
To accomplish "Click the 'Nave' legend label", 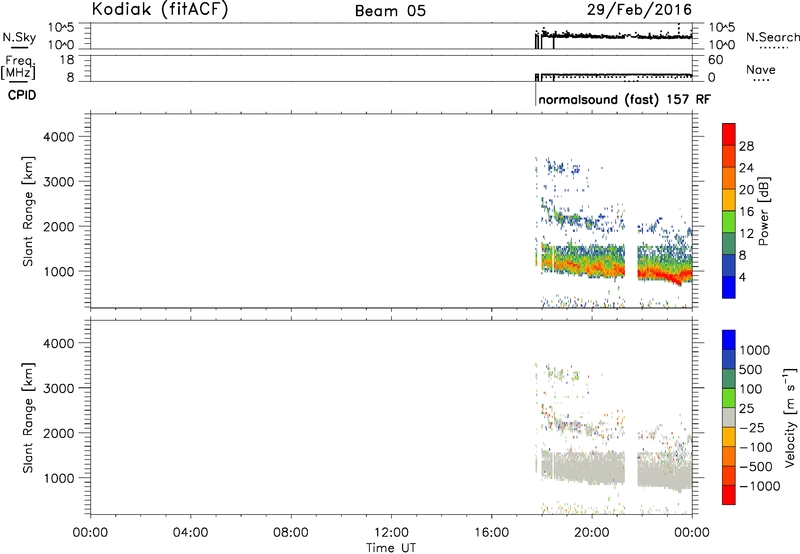I will (761, 70).
